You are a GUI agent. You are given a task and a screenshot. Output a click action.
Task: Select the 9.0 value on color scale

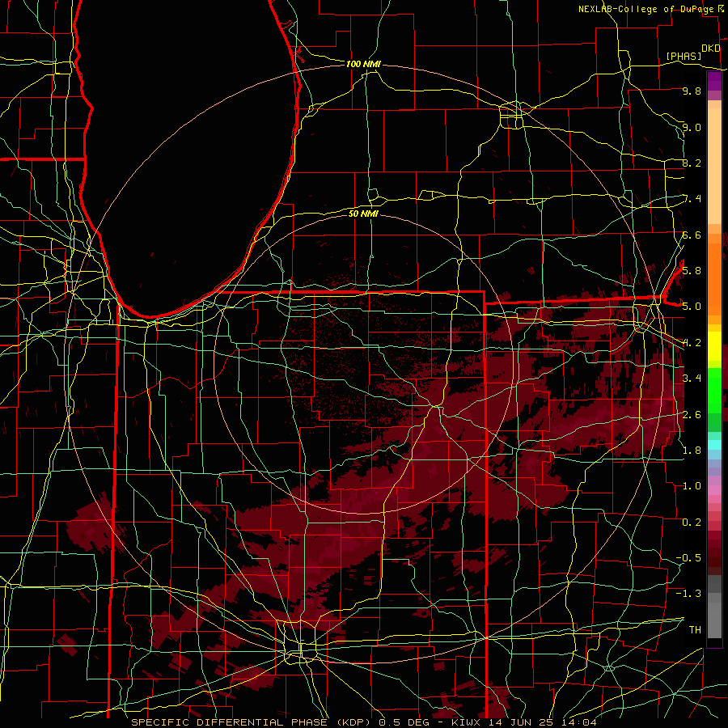(x=692, y=127)
